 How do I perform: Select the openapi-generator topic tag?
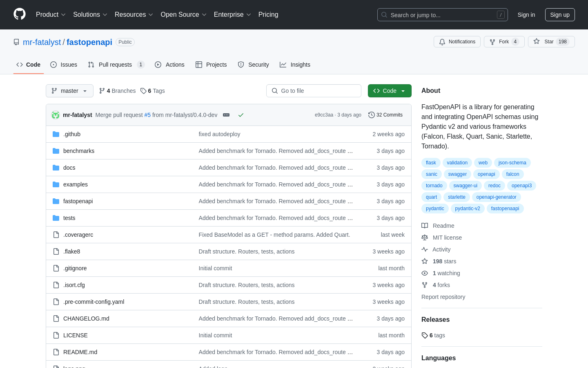pos(496,197)
